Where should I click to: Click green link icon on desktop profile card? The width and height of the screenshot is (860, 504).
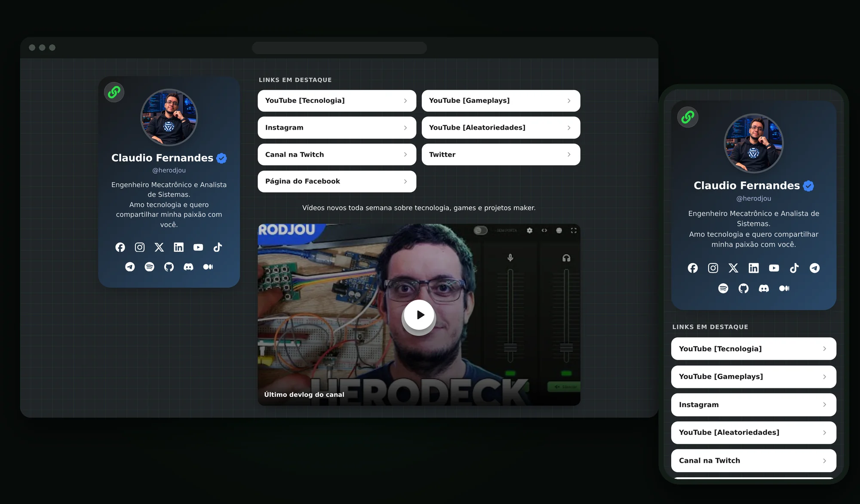[x=114, y=92]
